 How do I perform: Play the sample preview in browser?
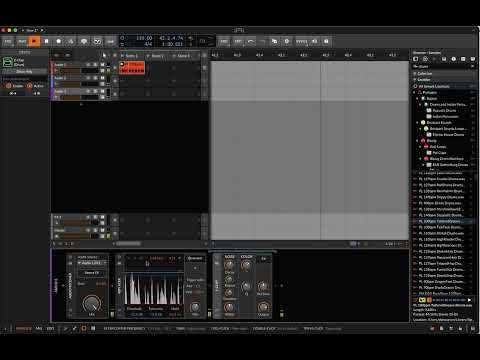pyautogui.click(x=470, y=300)
